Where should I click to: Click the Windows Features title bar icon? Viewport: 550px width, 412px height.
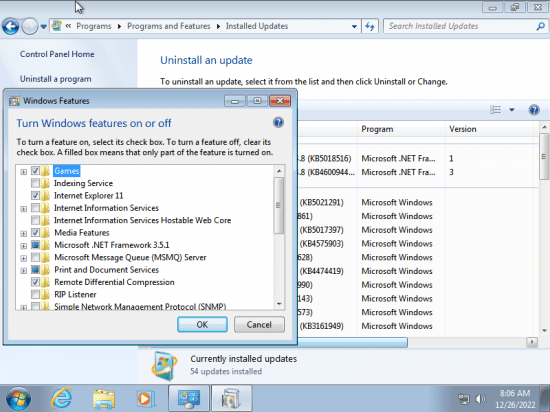click(14, 101)
